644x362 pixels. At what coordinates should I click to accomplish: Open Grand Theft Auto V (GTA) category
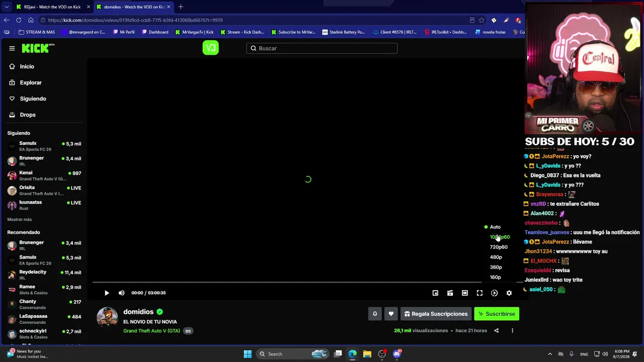151,331
